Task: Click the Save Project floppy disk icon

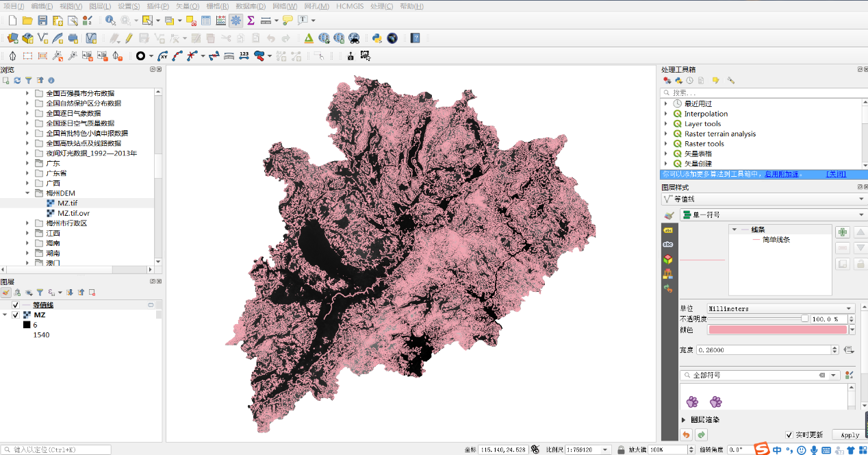Action: click(x=42, y=21)
